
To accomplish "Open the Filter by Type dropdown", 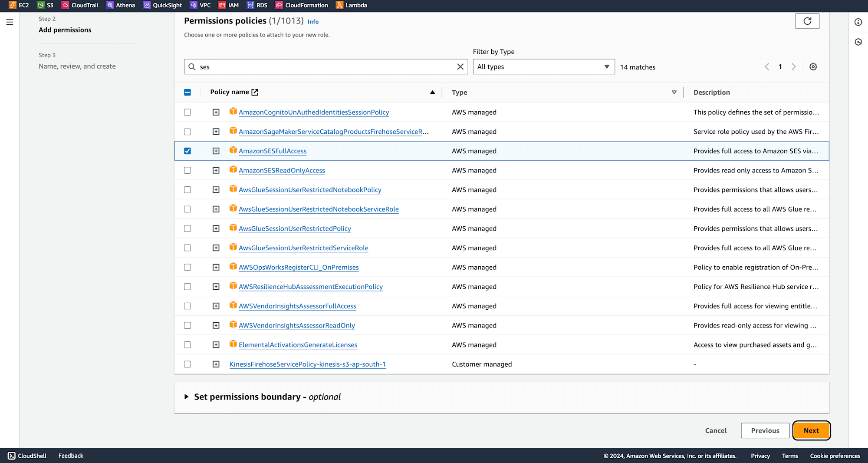I will point(544,67).
